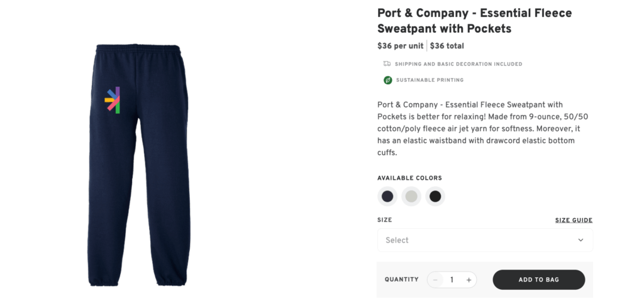Click the Sustainable Printing label text

[430, 80]
